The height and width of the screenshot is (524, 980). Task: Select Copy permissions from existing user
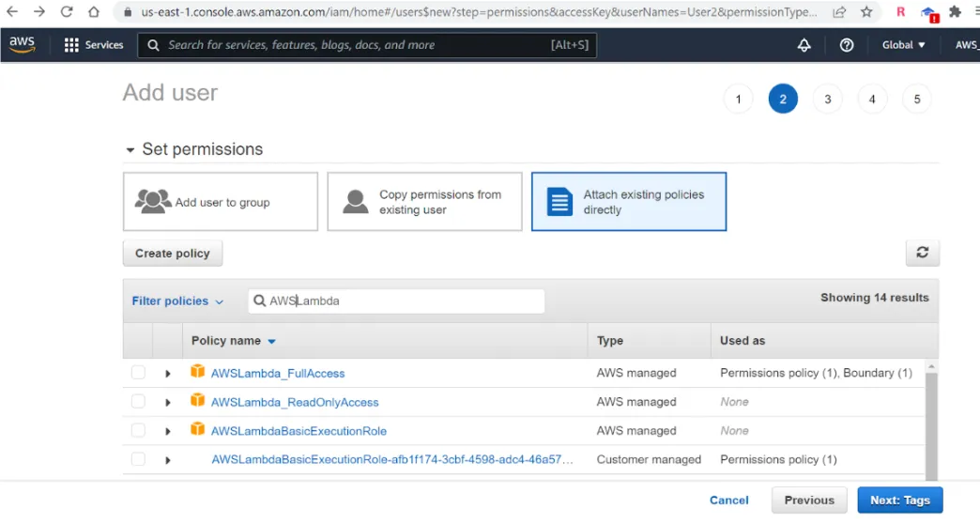coord(424,202)
